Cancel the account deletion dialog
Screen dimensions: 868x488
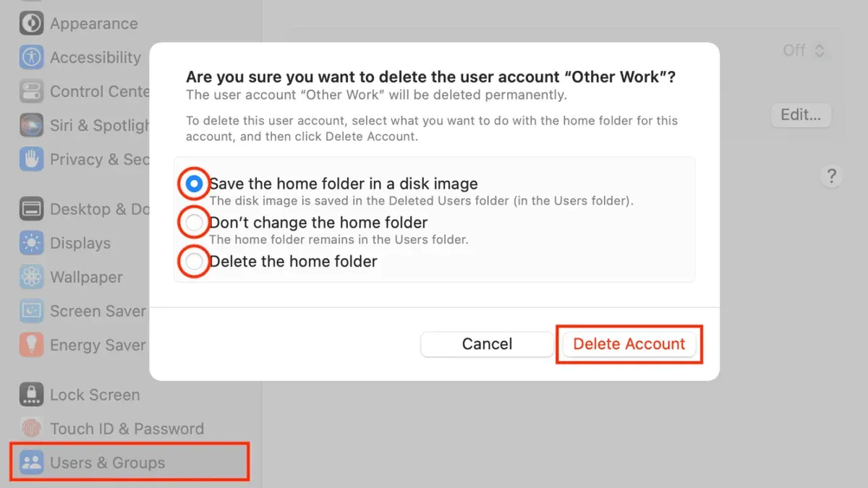[487, 344]
